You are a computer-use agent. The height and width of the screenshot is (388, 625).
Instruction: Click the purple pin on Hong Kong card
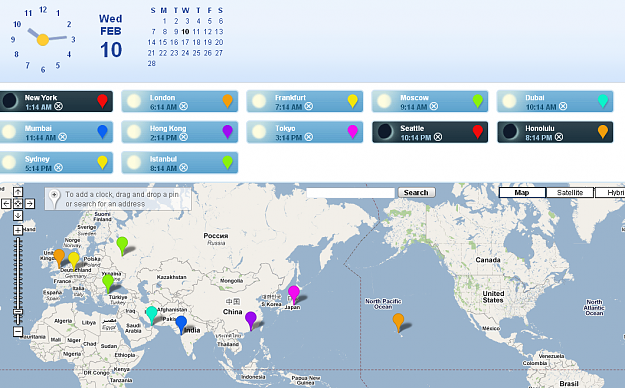[228, 132]
